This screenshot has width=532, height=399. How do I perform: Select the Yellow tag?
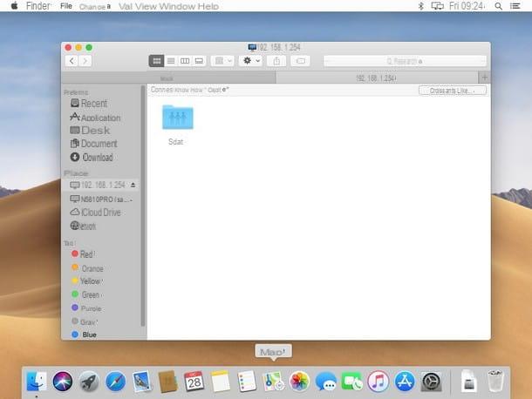click(86, 281)
